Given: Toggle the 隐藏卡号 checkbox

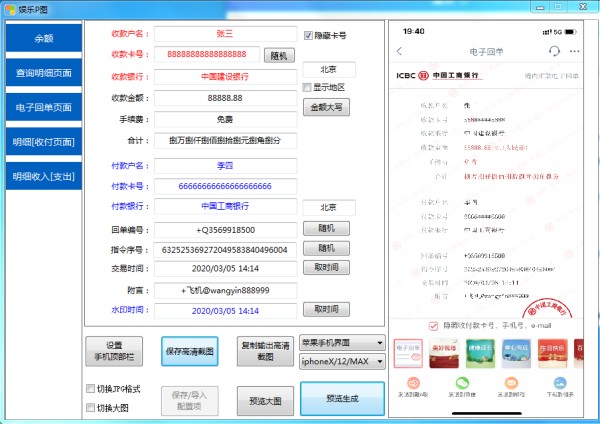Looking at the screenshot, I should (x=308, y=36).
